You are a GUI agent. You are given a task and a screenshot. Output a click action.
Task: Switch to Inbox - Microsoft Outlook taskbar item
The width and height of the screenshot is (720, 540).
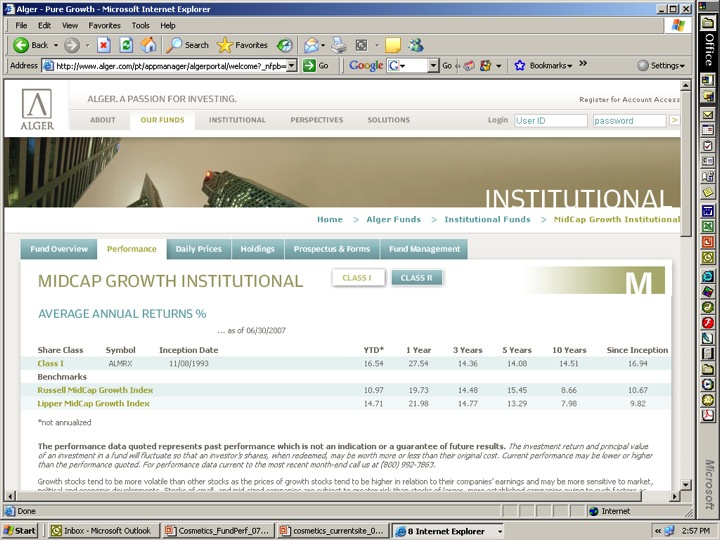(104, 531)
